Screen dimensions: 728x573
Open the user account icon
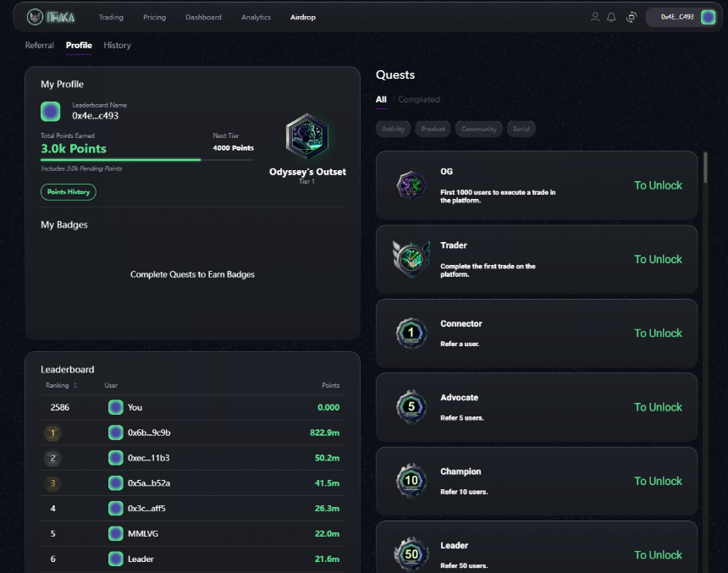click(x=595, y=17)
